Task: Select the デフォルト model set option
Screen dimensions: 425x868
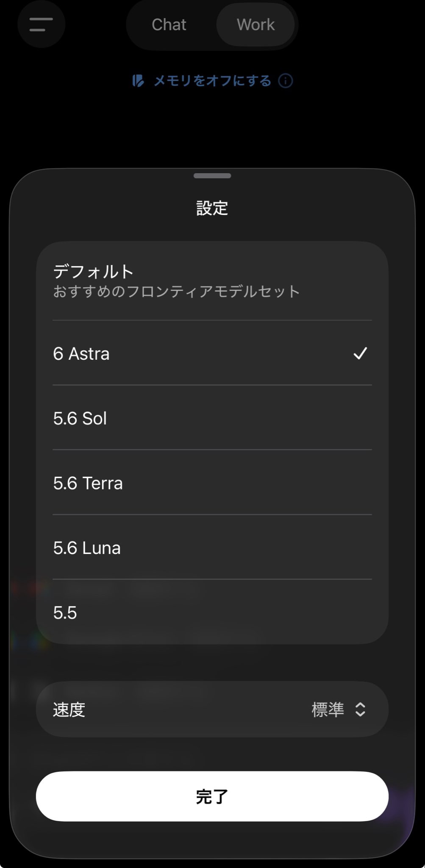Action: [x=212, y=281]
